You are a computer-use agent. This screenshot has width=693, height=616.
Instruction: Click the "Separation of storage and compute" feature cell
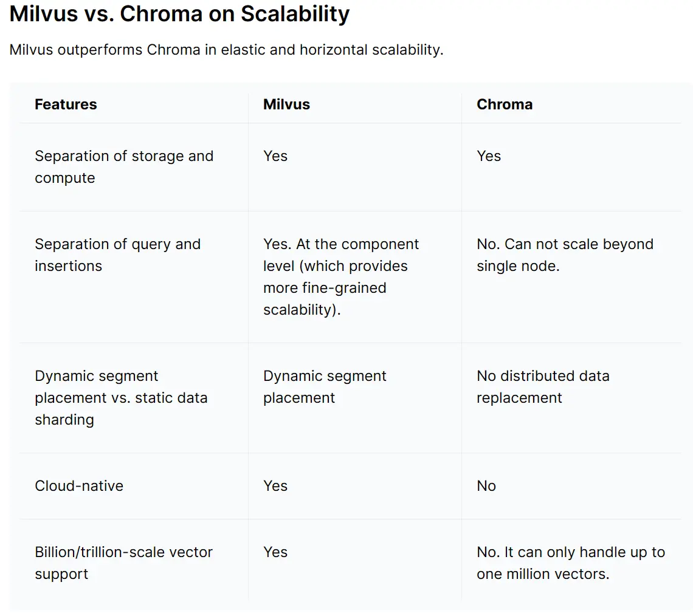tap(124, 167)
